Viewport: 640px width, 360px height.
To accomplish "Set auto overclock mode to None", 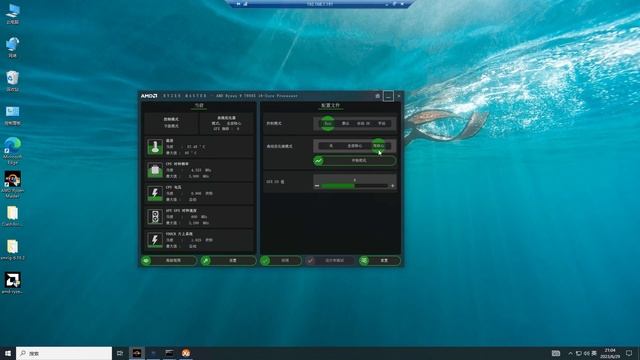I will coord(331,146).
